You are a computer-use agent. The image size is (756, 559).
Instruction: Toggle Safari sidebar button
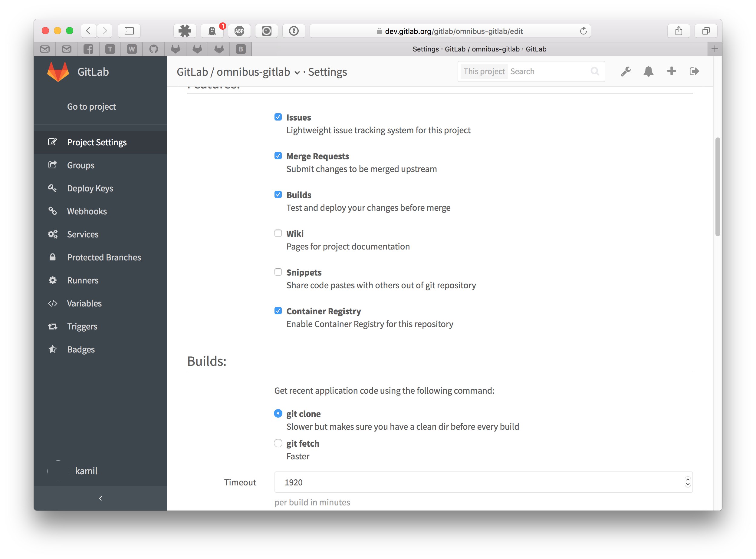pyautogui.click(x=129, y=31)
